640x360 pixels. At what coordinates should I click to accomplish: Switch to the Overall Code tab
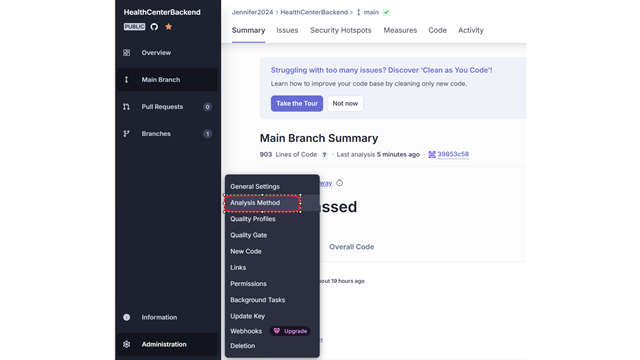point(351,247)
